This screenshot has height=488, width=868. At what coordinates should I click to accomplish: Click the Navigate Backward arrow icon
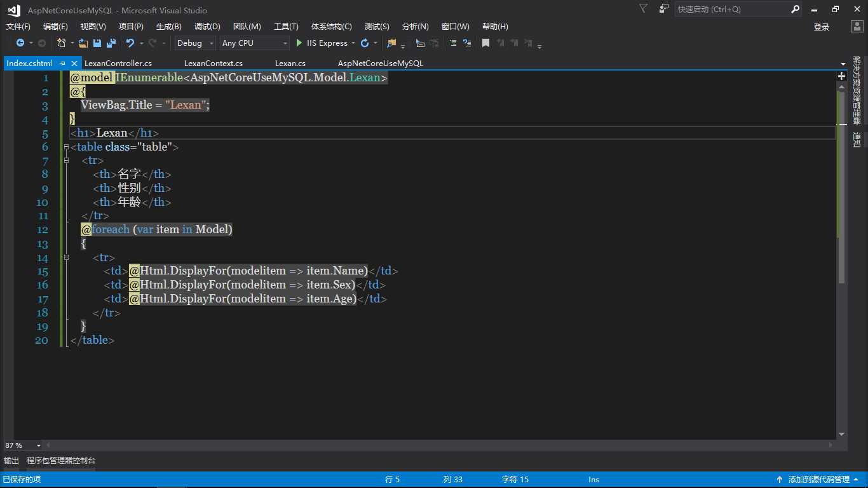coord(20,43)
